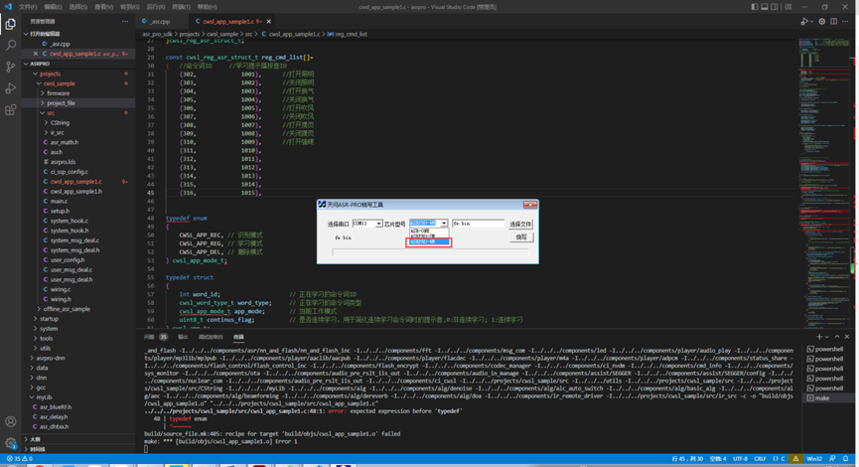This screenshot has width=859, height=467.
Task: Open the 终端 (Terminal) menu
Action: point(181,7)
